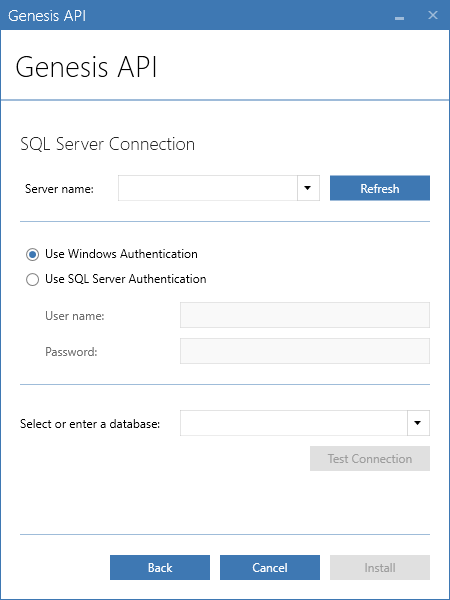The image size is (450, 600).
Task: Click into the database name box
Action: point(293,423)
